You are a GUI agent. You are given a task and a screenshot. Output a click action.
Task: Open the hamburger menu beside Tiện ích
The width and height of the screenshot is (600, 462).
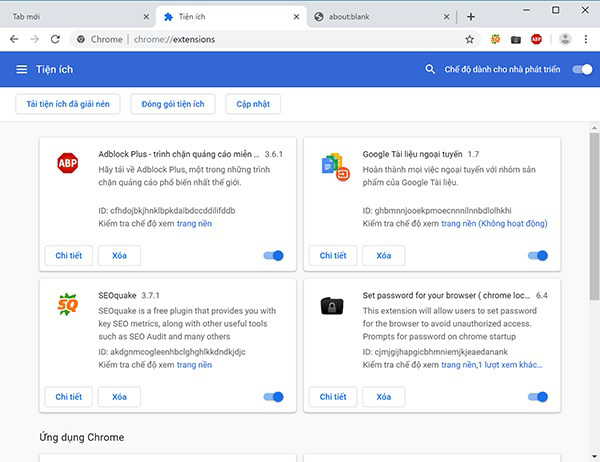[22, 69]
